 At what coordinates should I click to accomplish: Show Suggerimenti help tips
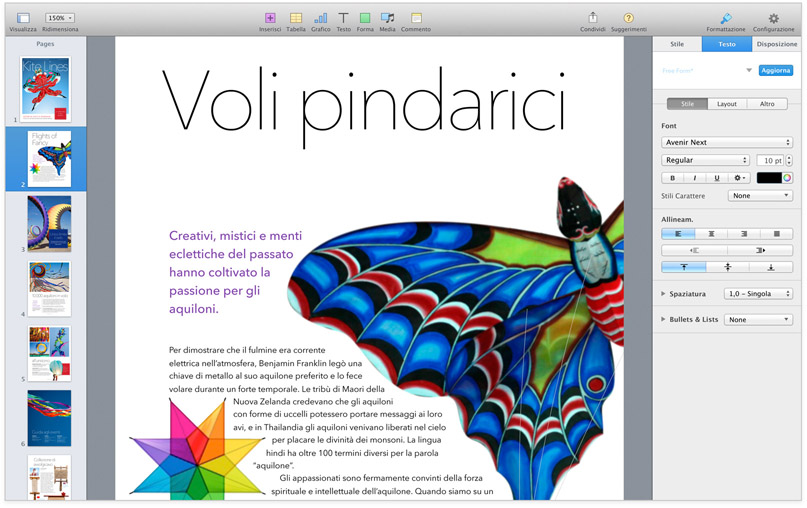[628, 18]
